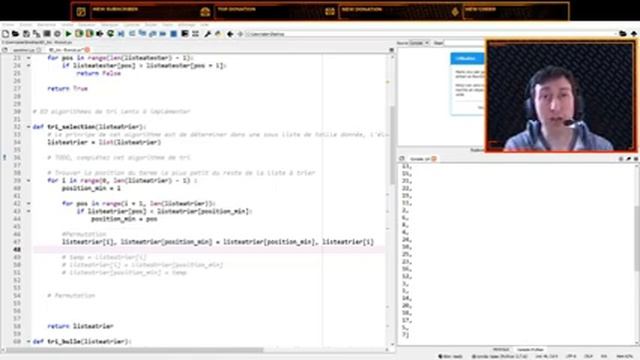
Task: Click the up-arrow icon at toolbar far right
Action: click(x=633, y=34)
